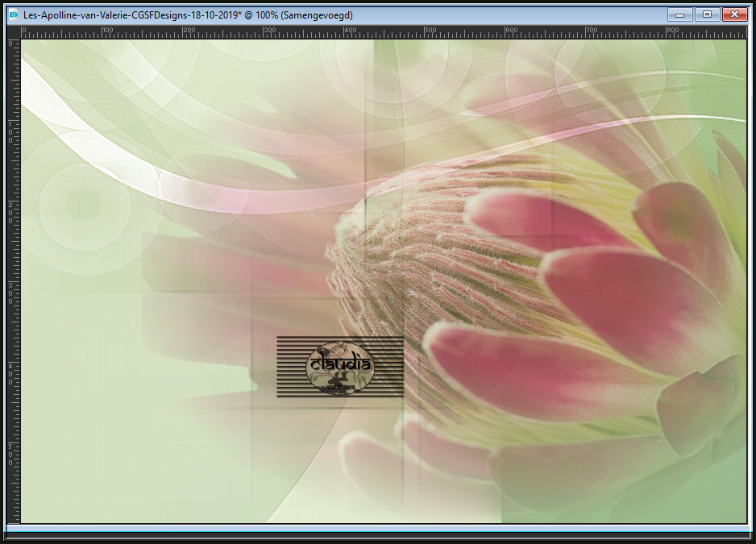Close the Les-Apolline image window
756x544 pixels.
click(x=734, y=15)
